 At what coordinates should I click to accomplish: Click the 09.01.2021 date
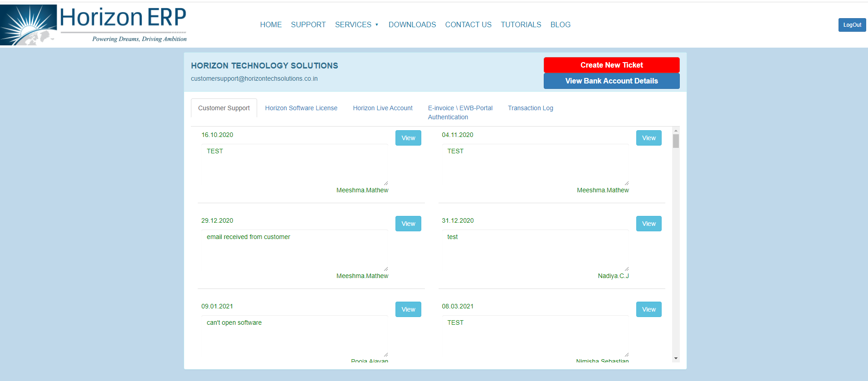pos(217,306)
